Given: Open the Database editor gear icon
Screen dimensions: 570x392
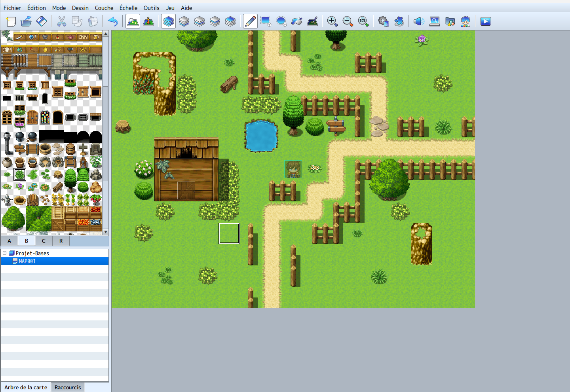Looking at the screenshot, I should (383, 21).
